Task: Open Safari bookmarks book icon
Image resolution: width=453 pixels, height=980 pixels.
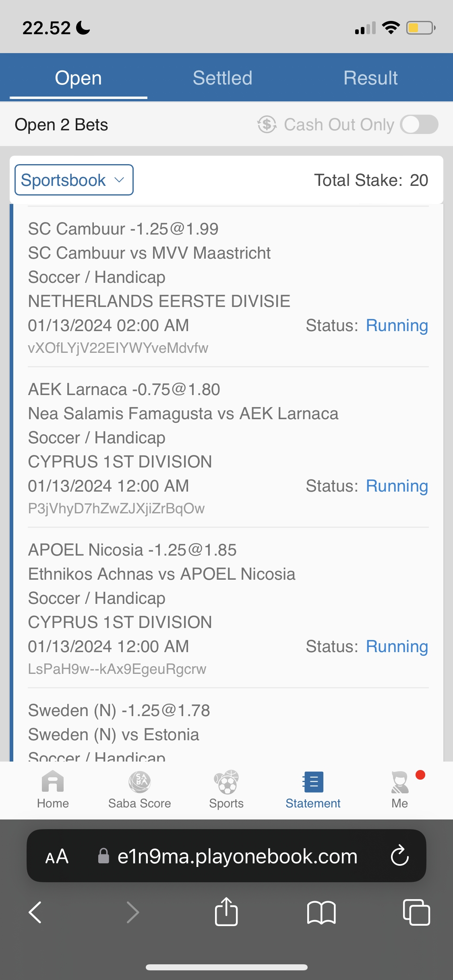Action: 321,912
